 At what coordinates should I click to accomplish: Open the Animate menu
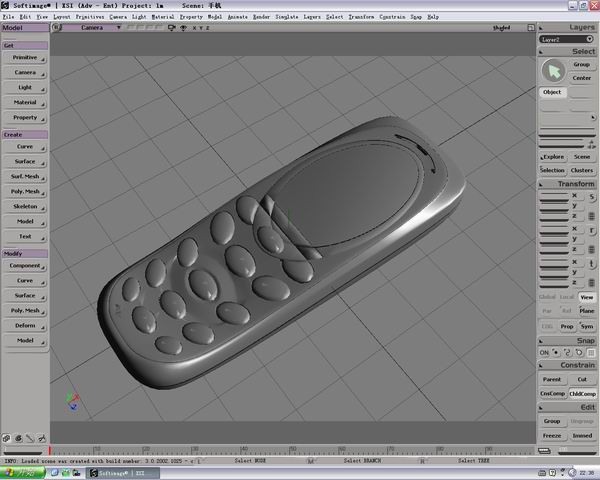(x=238, y=17)
